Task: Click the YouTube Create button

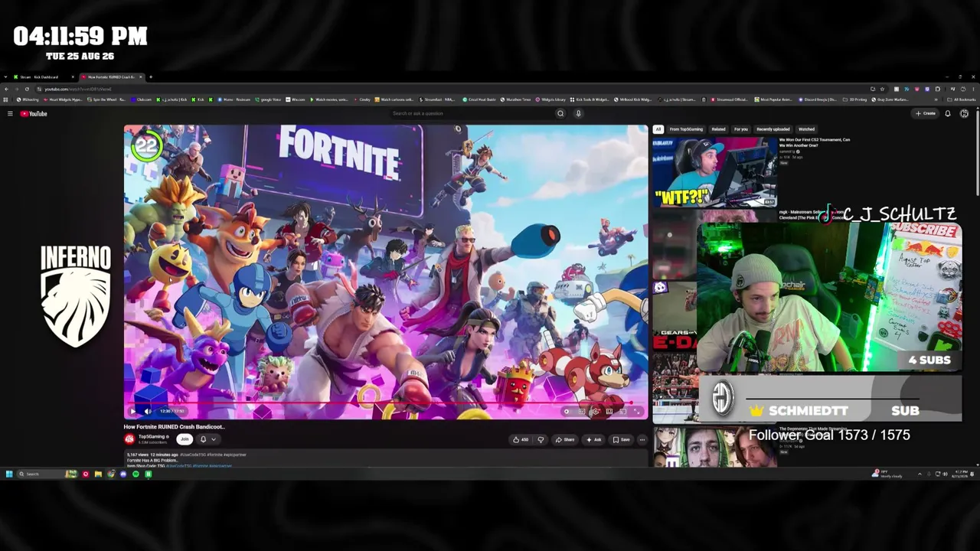Action: (x=926, y=114)
